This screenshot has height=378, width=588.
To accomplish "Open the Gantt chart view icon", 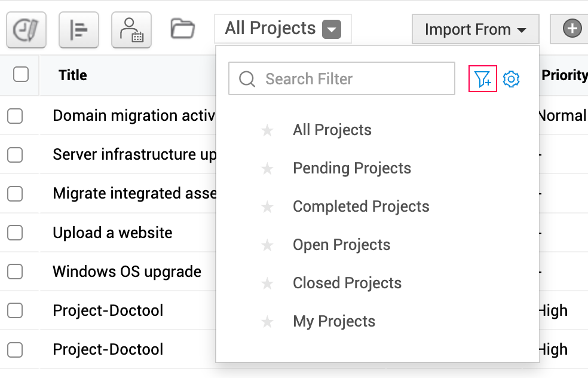I will (x=79, y=30).
